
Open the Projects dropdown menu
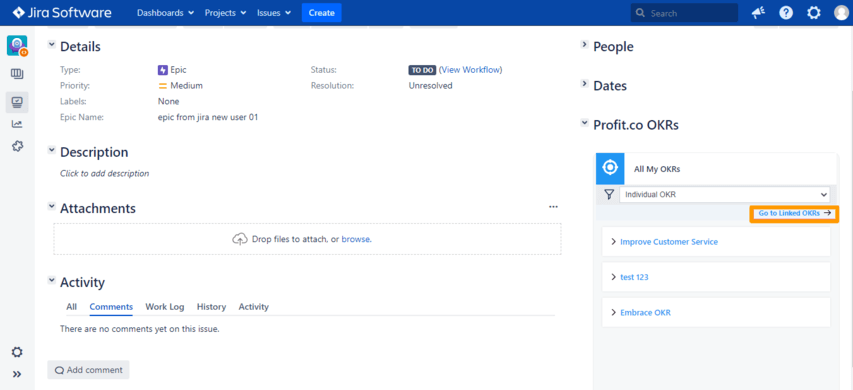click(x=225, y=13)
